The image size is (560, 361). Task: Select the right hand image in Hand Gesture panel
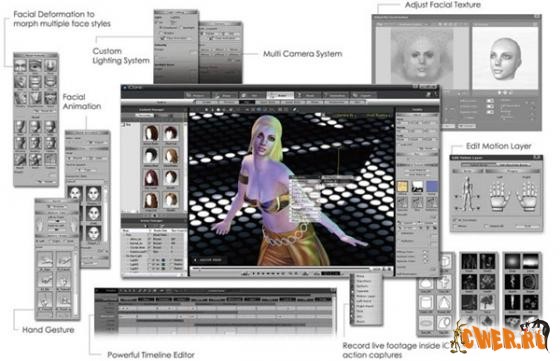pyautogui.click(x=74, y=225)
